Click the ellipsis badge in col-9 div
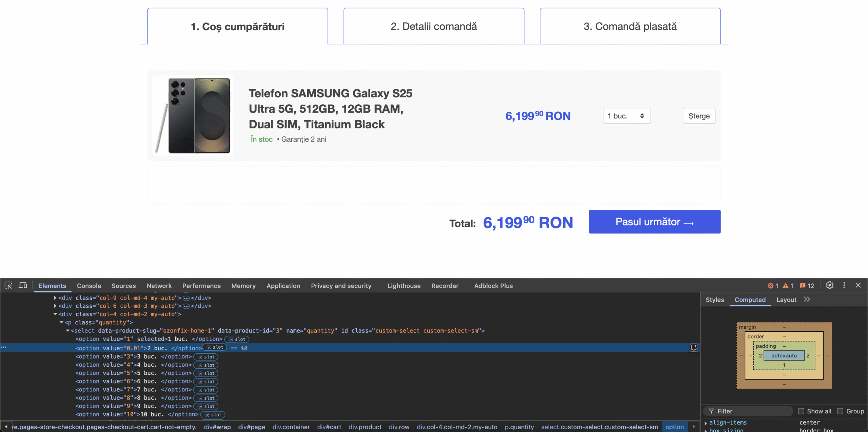Screen dimensions: 868x432 pyautogui.click(x=186, y=298)
